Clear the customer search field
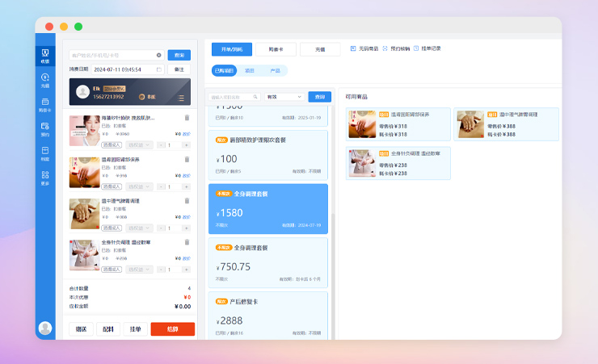This screenshot has width=598, height=364. [159, 55]
